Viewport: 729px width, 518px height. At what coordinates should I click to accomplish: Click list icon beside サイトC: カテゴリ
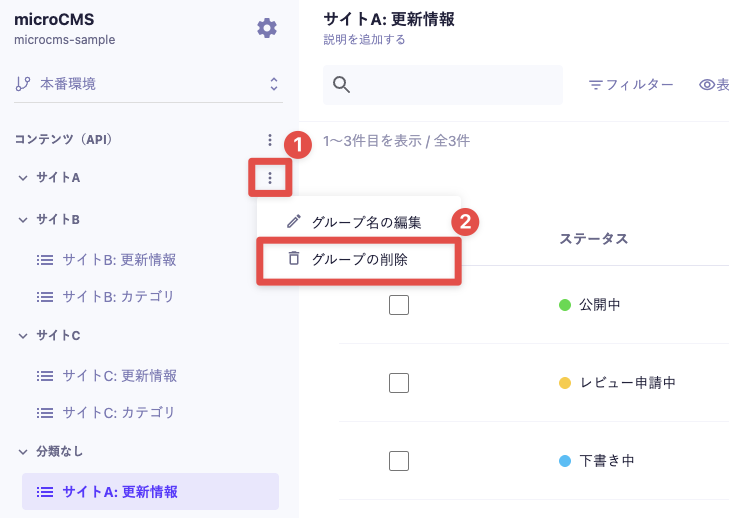click(x=45, y=412)
